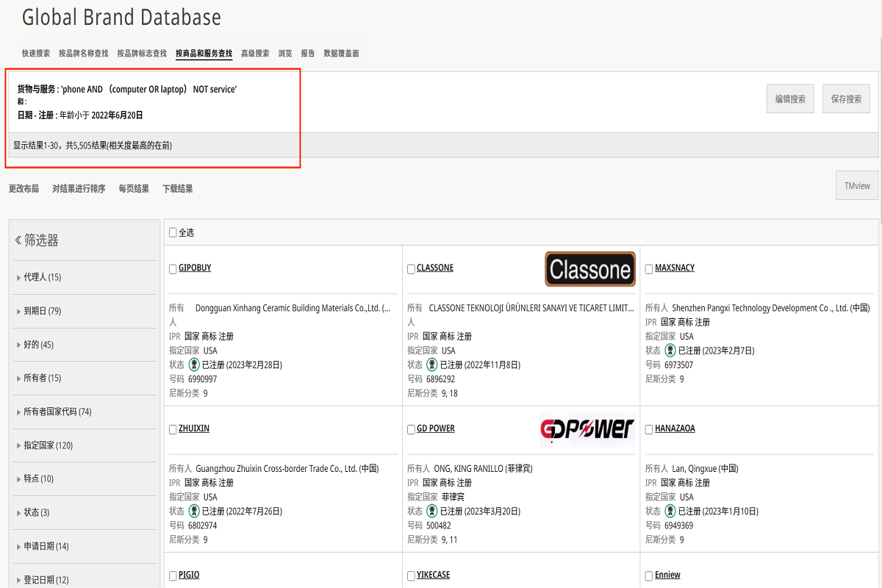Open the 高级搜索 tab
882x588 pixels.
255,54
